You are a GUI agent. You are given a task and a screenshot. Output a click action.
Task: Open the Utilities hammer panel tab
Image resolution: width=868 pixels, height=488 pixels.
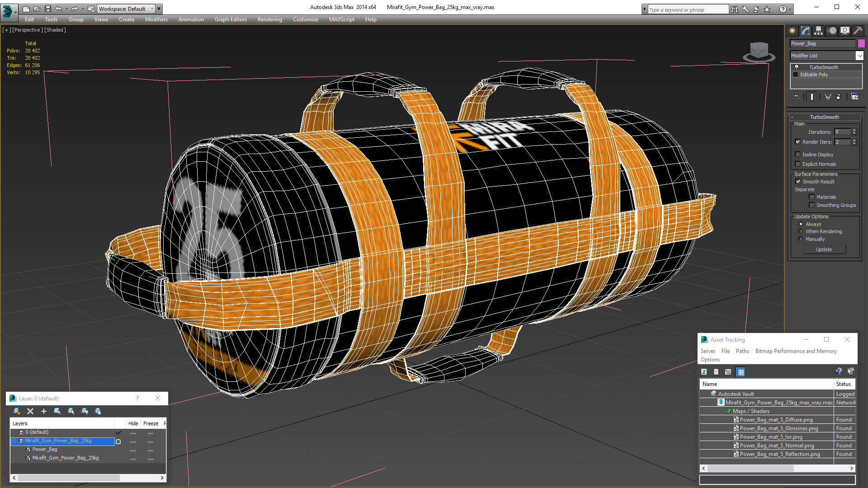click(858, 31)
